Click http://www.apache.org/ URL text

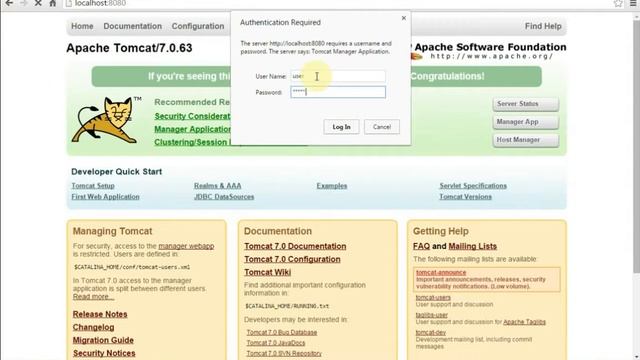[x=492, y=56]
